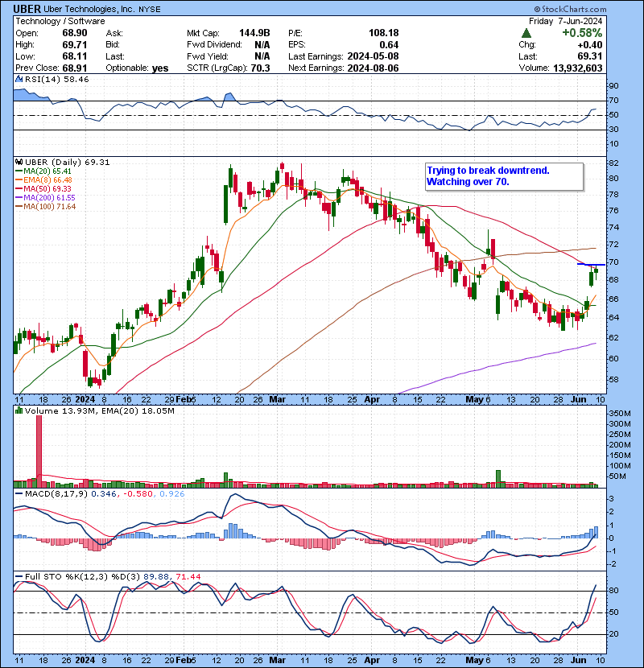644x668 pixels.
Task: Click the Next Earnings date 2024-08-06
Action: coord(374,68)
